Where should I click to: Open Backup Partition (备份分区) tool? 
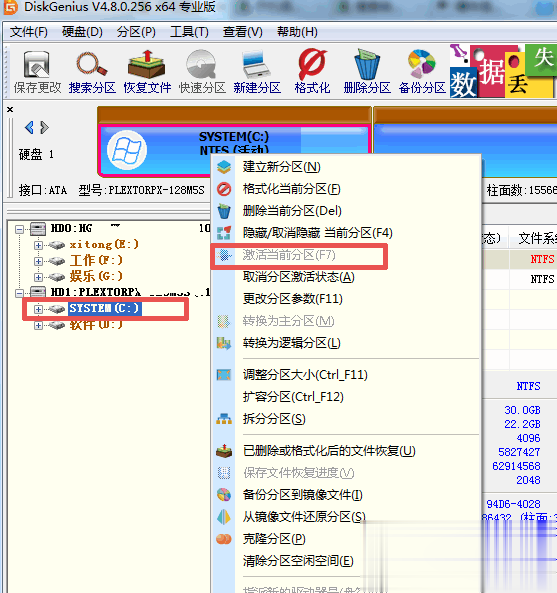tap(422, 72)
